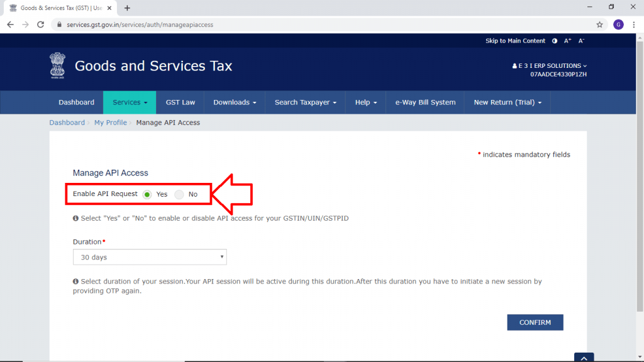Viewport: 644px width, 362px height.
Task: Open the Duration 30 days dropdown
Action: (150, 257)
